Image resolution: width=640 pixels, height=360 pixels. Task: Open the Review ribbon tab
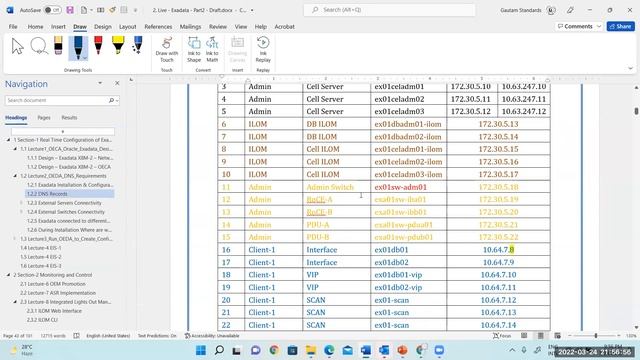pyautogui.click(x=218, y=27)
